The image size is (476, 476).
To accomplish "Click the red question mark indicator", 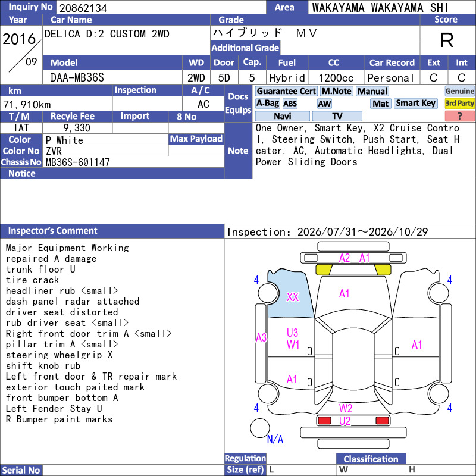I will [459, 116].
